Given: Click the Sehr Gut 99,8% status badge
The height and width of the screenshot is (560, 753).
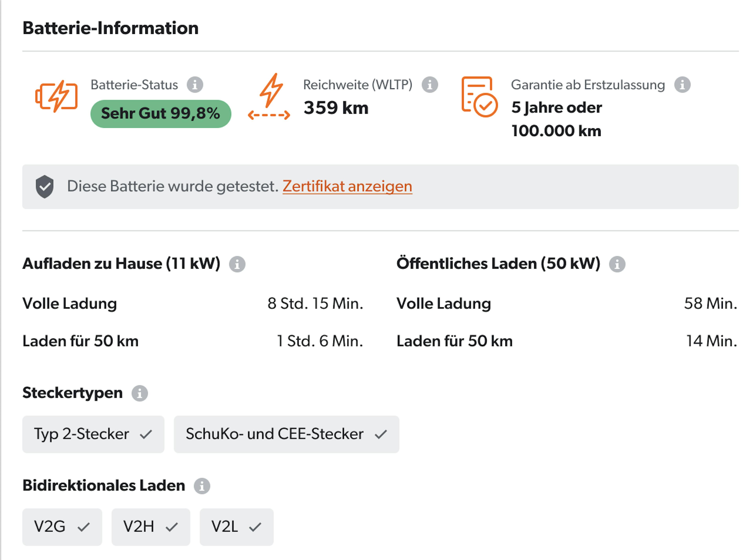Looking at the screenshot, I should click(x=161, y=114).
